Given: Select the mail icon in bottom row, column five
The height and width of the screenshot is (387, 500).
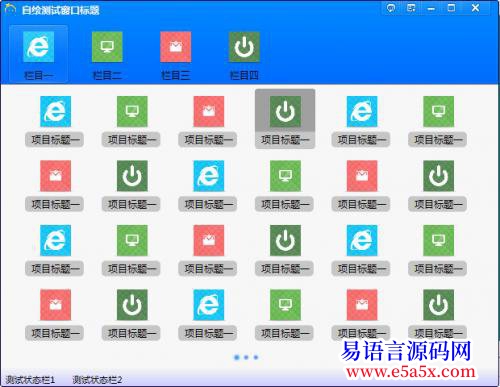Looking at the screenshot, I should [x=362, y=305].
